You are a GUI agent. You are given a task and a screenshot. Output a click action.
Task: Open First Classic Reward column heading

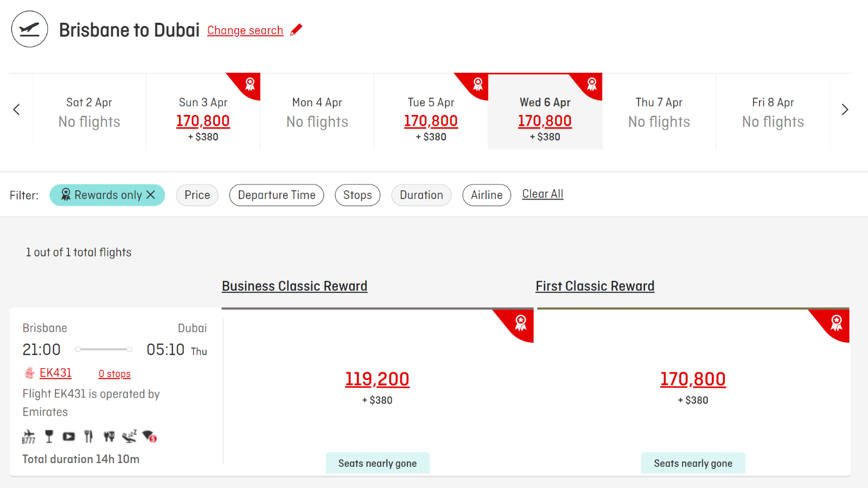595,286
